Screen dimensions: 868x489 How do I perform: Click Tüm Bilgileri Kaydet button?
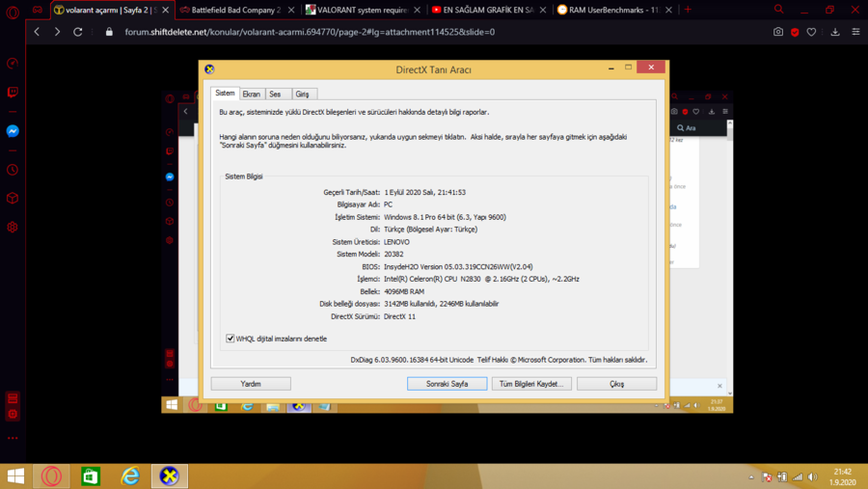531,384
